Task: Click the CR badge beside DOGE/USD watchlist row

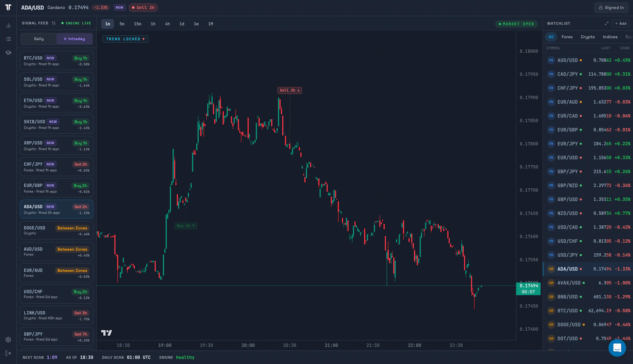Action: tap(551, 324)
